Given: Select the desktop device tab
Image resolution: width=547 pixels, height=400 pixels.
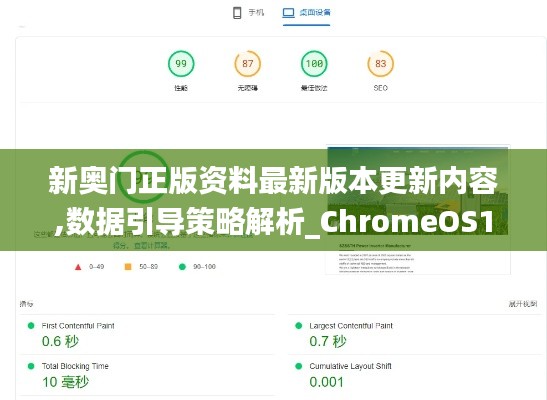Looking at the screenshot, I should 307,13.
